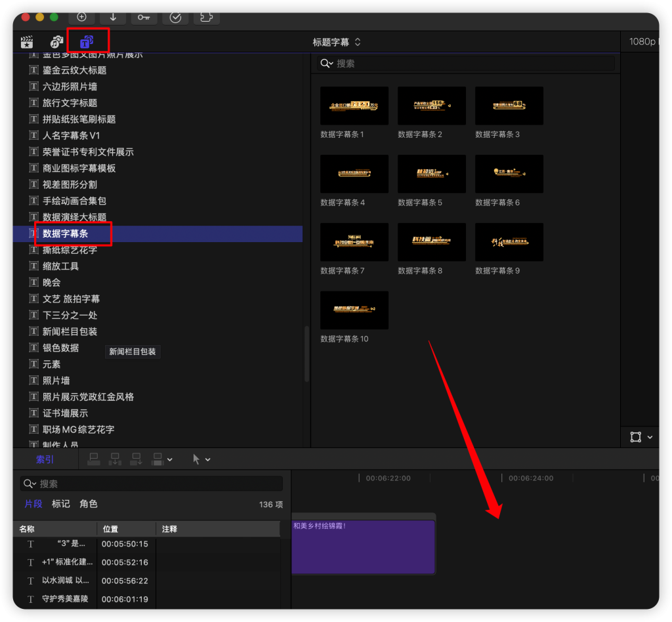Click the titles browser 搜索 field
Screen dimensions: 672x622
pos(466,64)
